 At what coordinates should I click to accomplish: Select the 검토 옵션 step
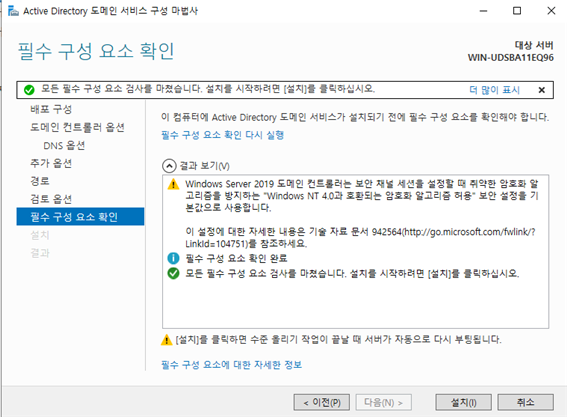(x=51, y=199)
